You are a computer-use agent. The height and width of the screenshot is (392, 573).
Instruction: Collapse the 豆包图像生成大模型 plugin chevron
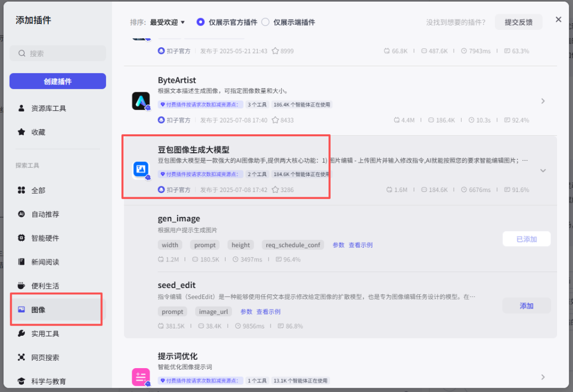[543, 171]
